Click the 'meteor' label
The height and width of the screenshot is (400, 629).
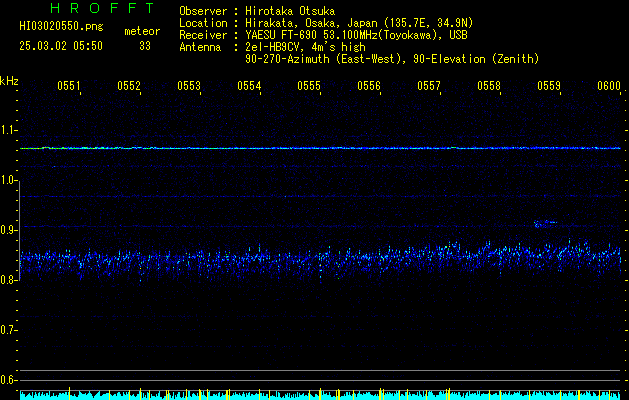(x=142, y=31)
